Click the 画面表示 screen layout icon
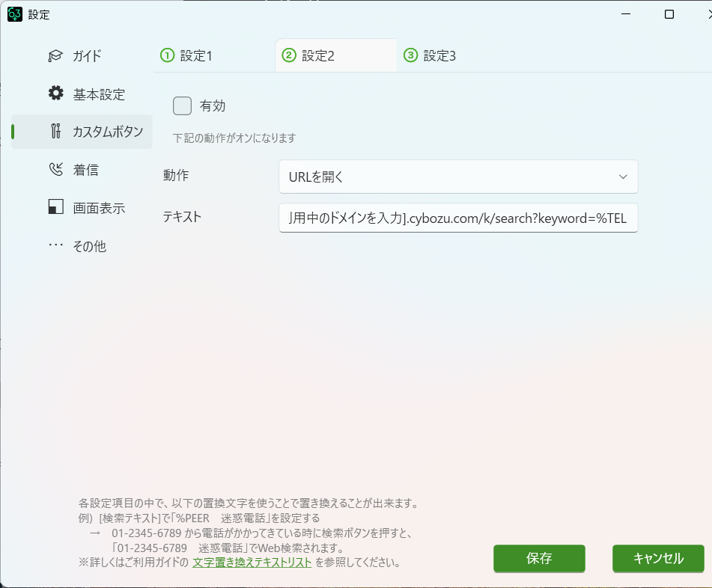This screenshot has height=588, width=712. coord(55,208)
